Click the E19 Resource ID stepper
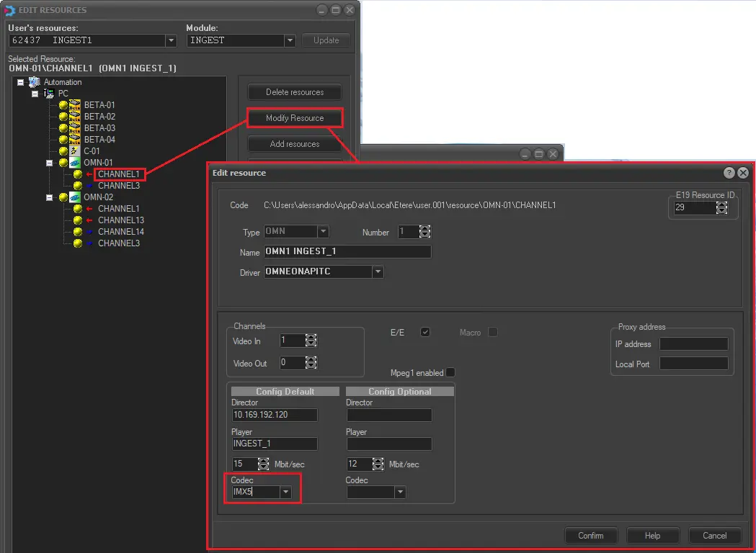 click(721, 207)
